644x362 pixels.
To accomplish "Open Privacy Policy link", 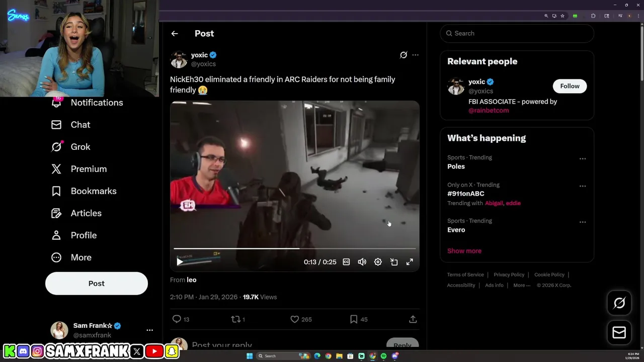I will 509,275.
